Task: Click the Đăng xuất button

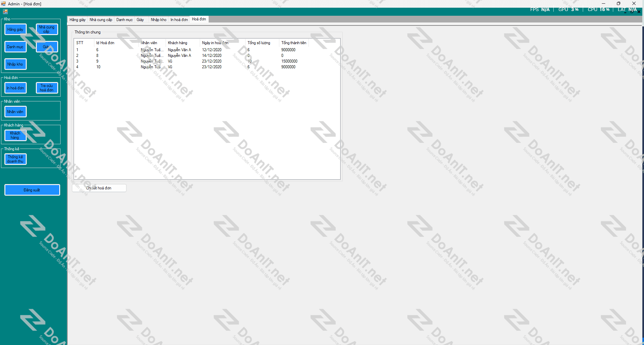Action: pos(32,190)
